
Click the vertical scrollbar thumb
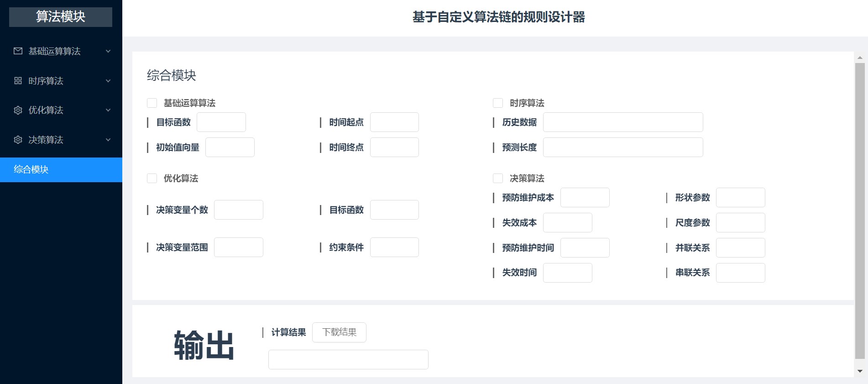[860, 210]
